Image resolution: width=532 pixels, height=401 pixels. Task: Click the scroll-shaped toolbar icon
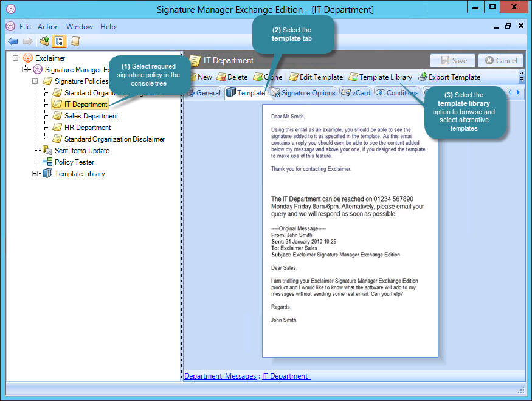75,41
